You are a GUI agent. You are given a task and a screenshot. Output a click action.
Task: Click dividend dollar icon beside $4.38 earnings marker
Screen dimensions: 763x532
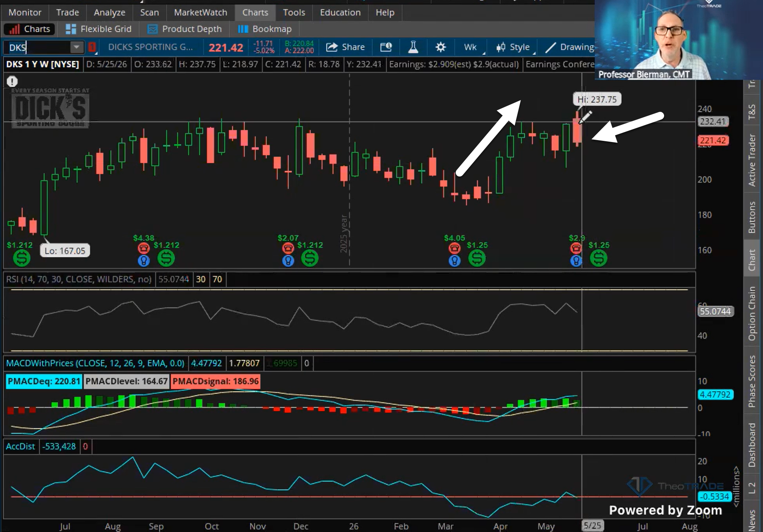(166, 258)
